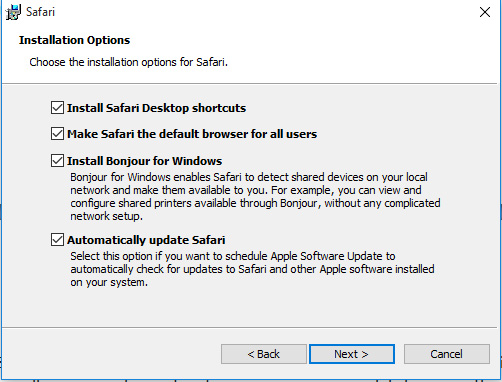This screenshot has width=502, height=382.
Task: Click the Bonjour for Windows description paragraph
Action: (x=255, y=197)
